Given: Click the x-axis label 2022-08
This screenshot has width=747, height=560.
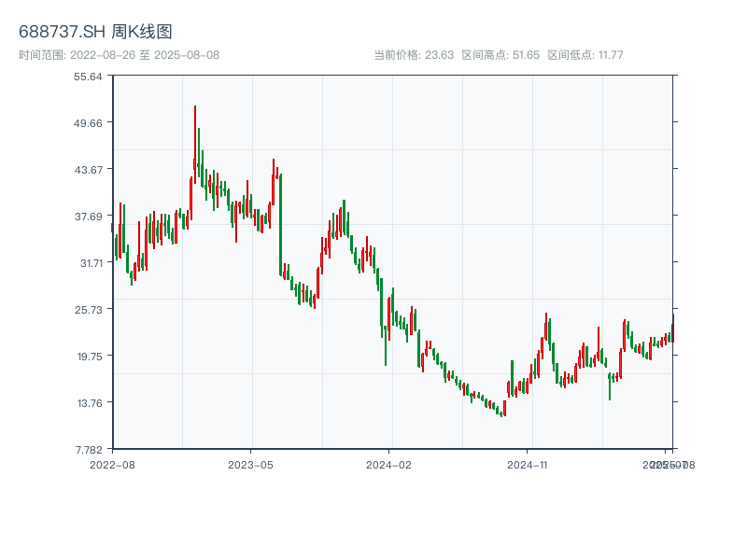Looking at the screenshot, I should click(x=112, y=465).
